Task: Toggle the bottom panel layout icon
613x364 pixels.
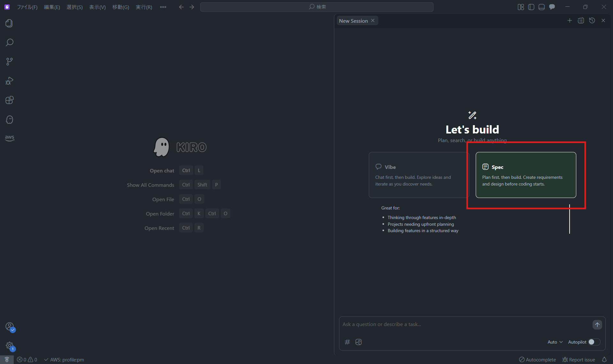Action: 541,7
